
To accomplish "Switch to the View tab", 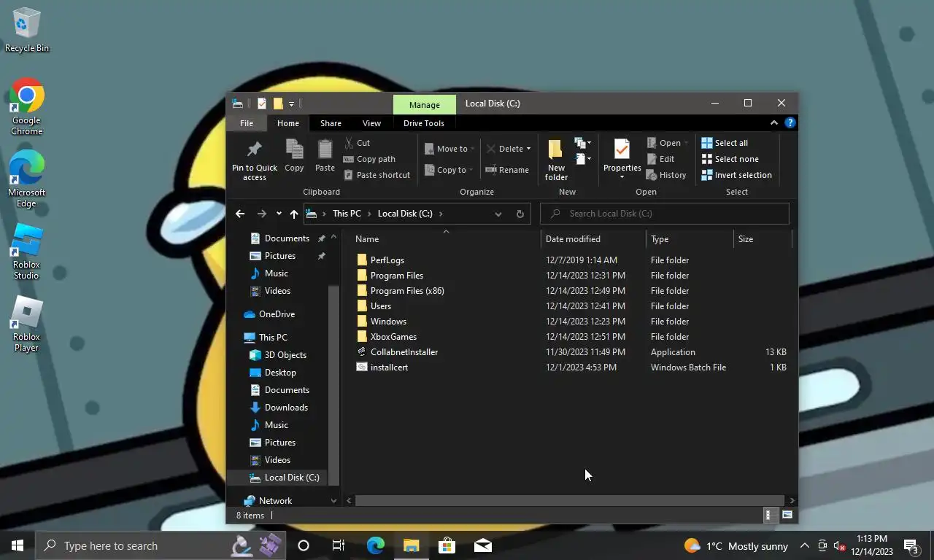I will coord(371,123).
